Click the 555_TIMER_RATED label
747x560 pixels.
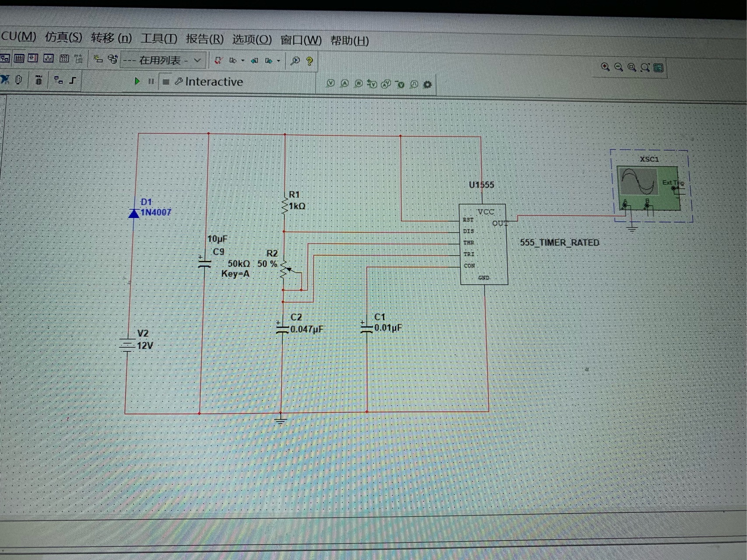click(559, 242)
